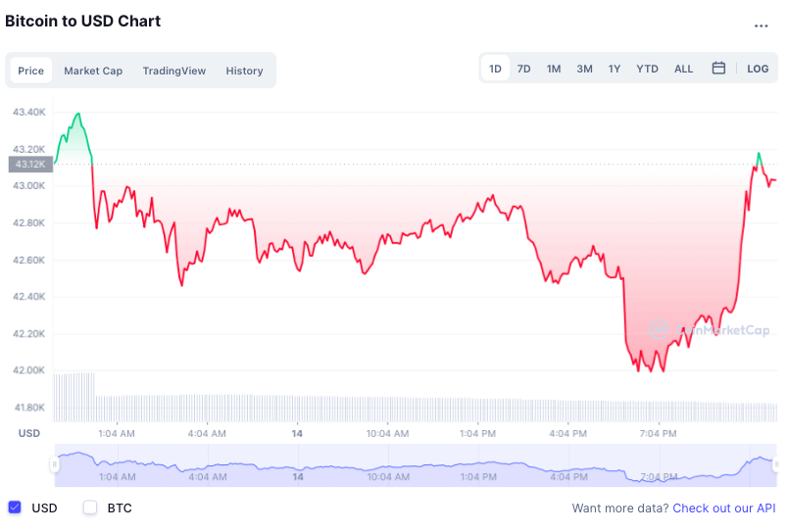Follow the Check out our API link

tap(723, 508)
